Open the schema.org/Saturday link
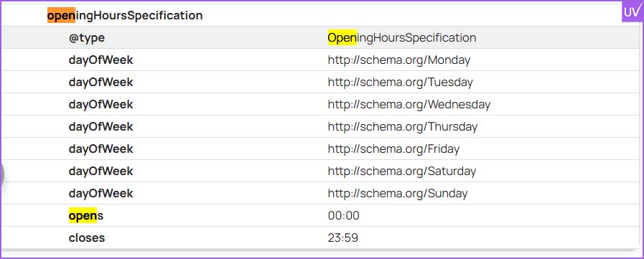The image size is (644, 259). [x=401, y=171]
